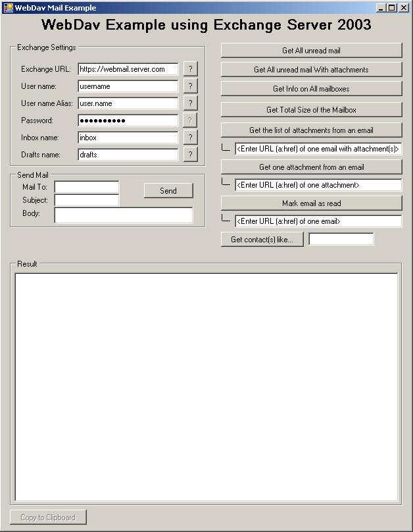413x532 pixels.
Task: Click into the User name field
Action: (x=128, y=86)
